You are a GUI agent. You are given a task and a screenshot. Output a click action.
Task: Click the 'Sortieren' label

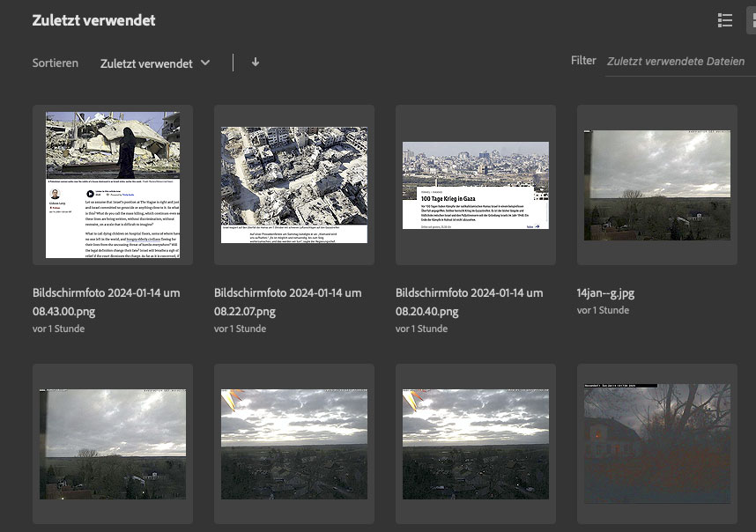55,63
